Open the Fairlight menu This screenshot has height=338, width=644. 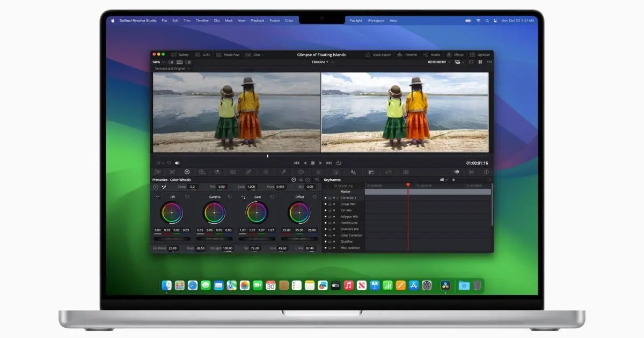pyautogui.click(x=356, y=20)
